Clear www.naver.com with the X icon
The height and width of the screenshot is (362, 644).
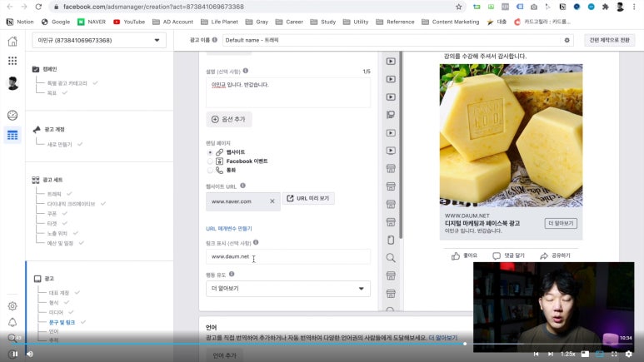tap(272, 201)
